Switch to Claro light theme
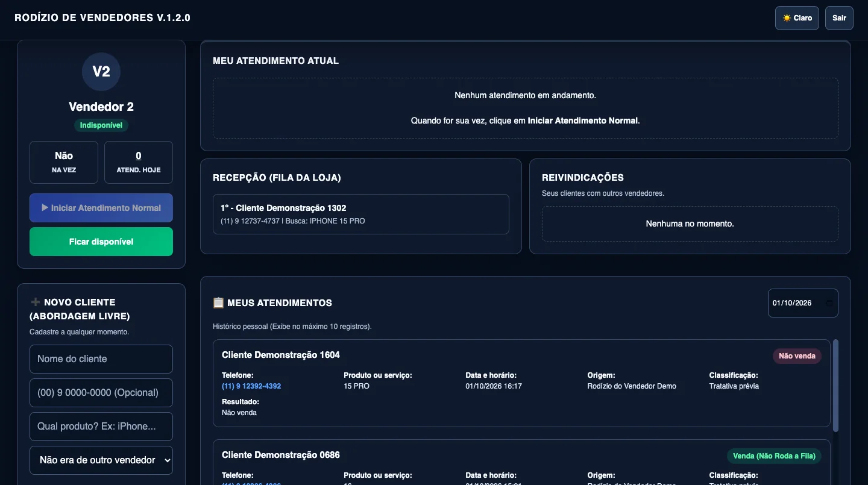 point(797,18)
